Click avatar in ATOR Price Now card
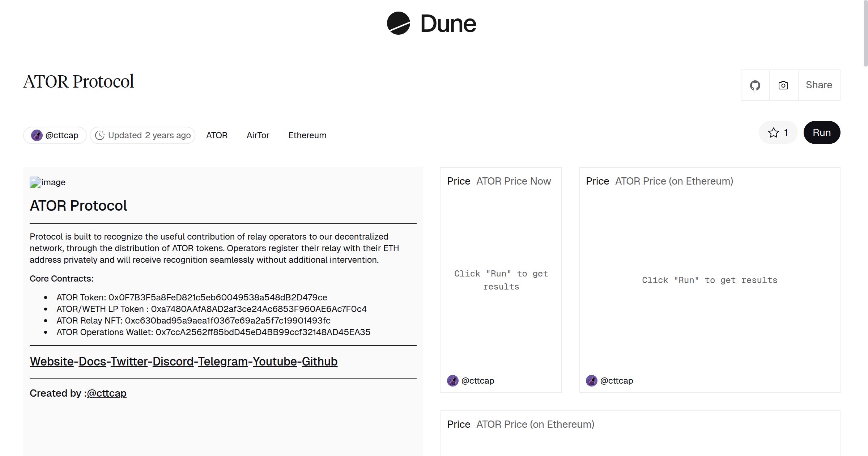Viewport: 868px width, 456px height. [453, 381]
